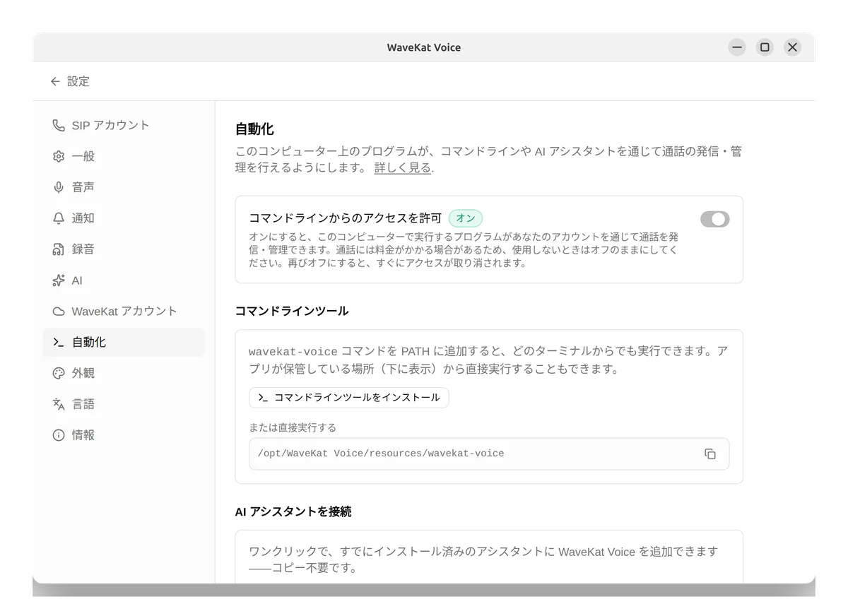Click the コマンドラインツールをインストール button
The width and height of the screenshot is (848, 616).
pyautogui.click(x=348, y=398)
